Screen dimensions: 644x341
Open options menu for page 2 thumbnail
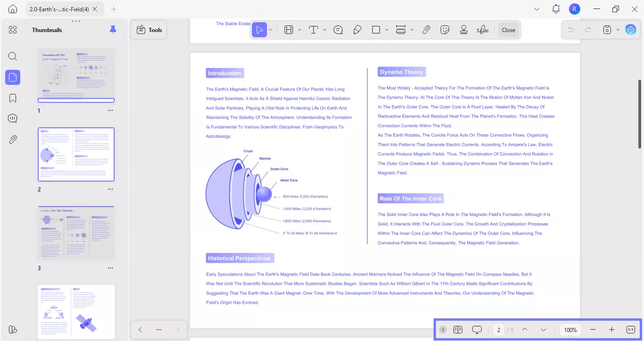pos(110,189)
